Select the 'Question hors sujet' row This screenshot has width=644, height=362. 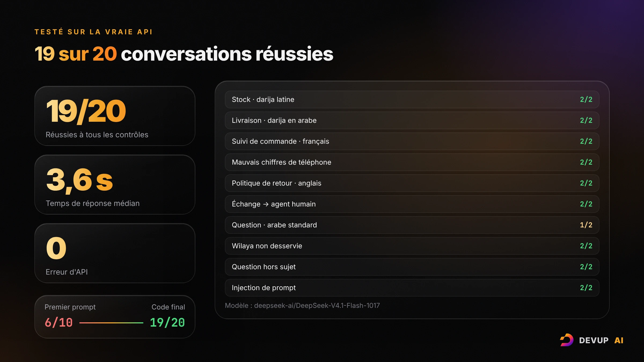(x=412, y=267)
